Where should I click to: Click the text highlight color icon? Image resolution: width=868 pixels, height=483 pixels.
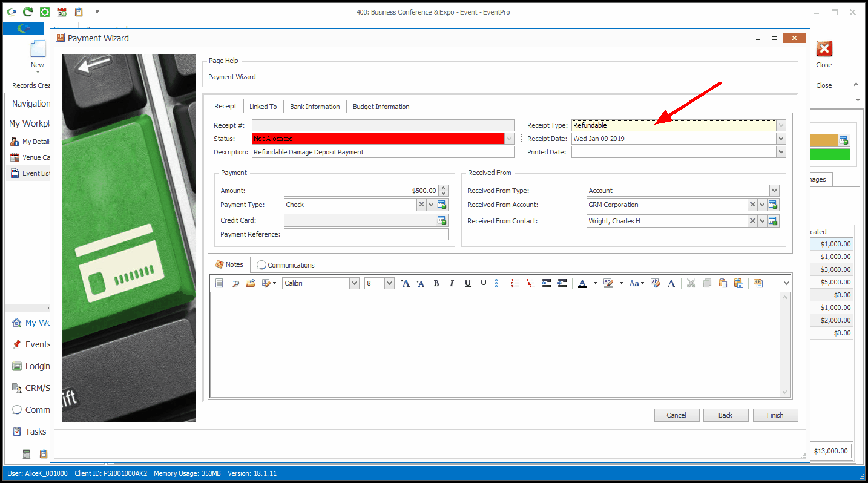coord(608,283)
